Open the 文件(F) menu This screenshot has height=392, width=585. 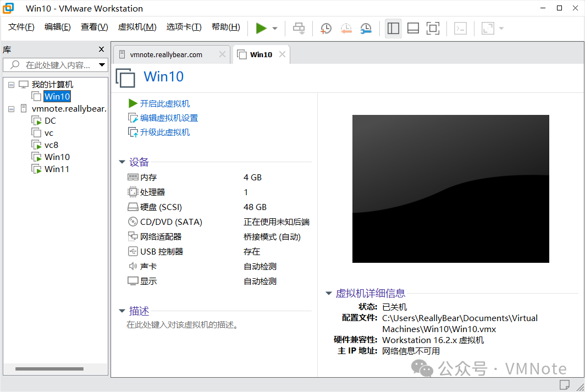[21, 27]
